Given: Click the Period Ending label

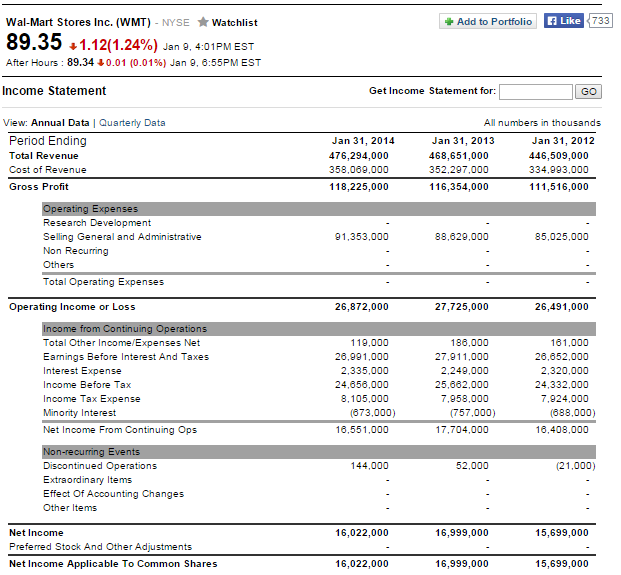Looking at the screenshot, I should 48,141.
